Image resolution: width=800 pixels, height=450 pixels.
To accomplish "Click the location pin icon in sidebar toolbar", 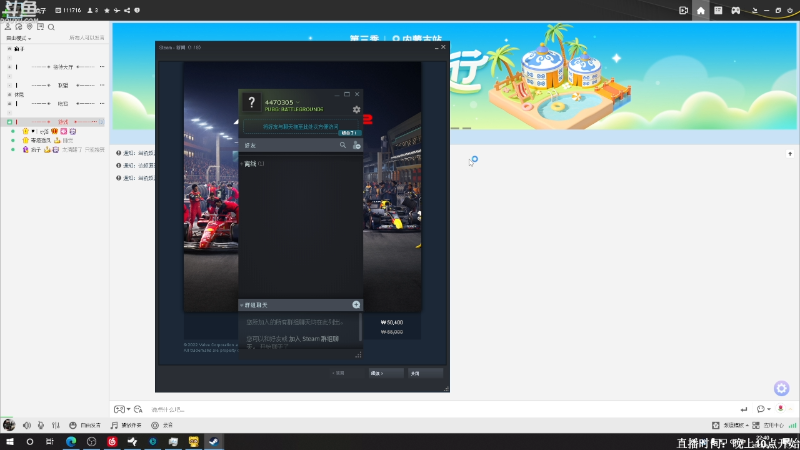I will (x=30, y=27).
